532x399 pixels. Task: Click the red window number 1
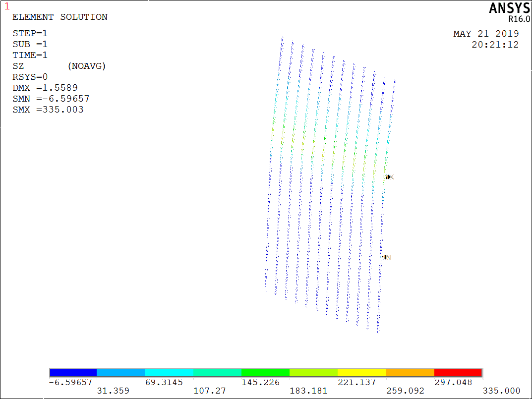[x=7, y=6]
